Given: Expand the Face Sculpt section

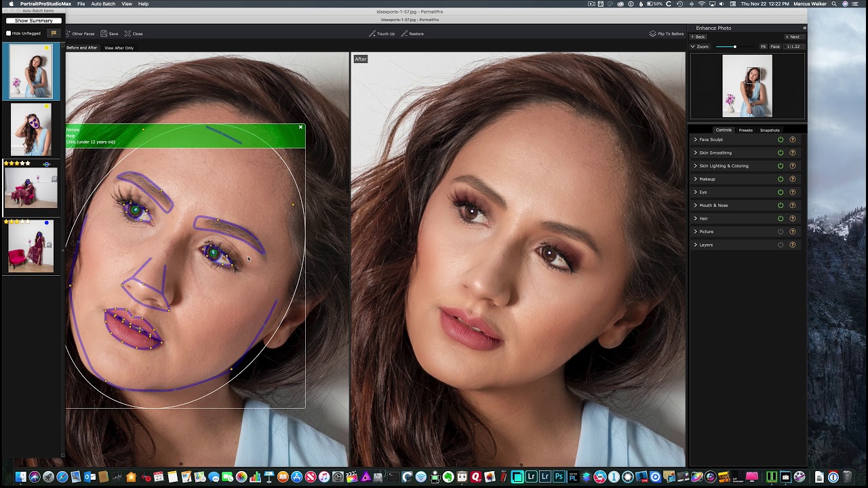Looking at the screenshot, I should pyautogui.click(x=696, y=140).
